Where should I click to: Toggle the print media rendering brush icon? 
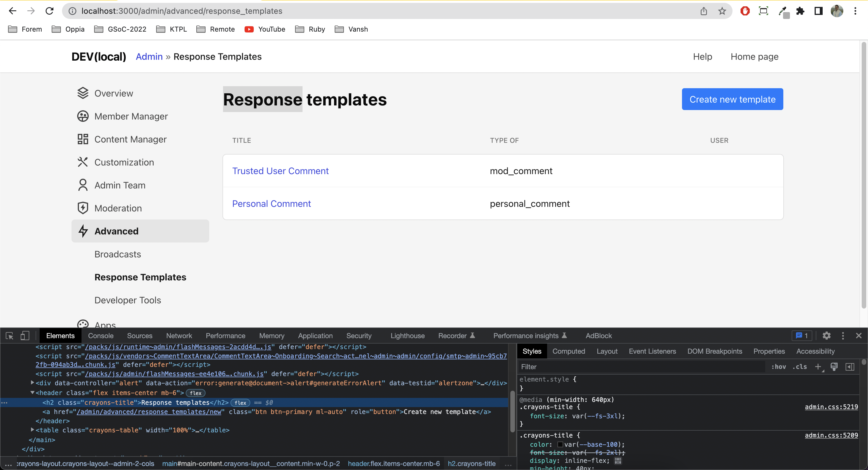[x=834, y=367]
